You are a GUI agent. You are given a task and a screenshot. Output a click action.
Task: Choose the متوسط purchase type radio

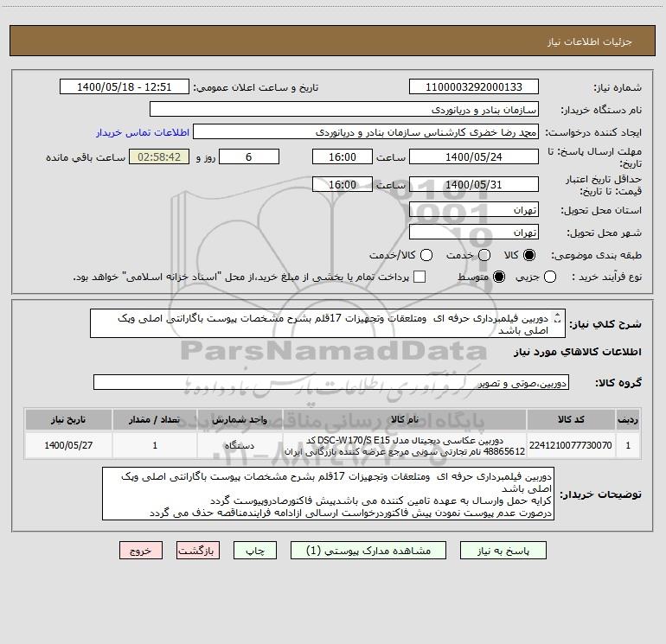pos(499,277)
